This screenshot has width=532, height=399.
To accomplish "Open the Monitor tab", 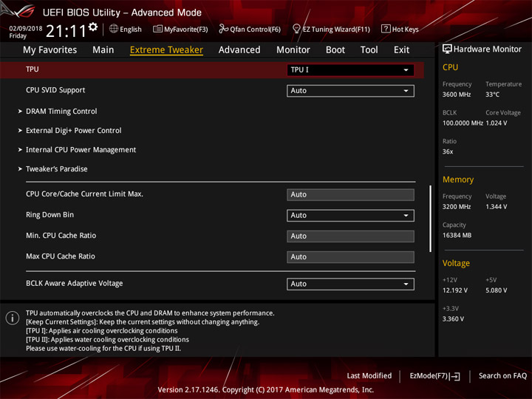I will pos(293,50).
